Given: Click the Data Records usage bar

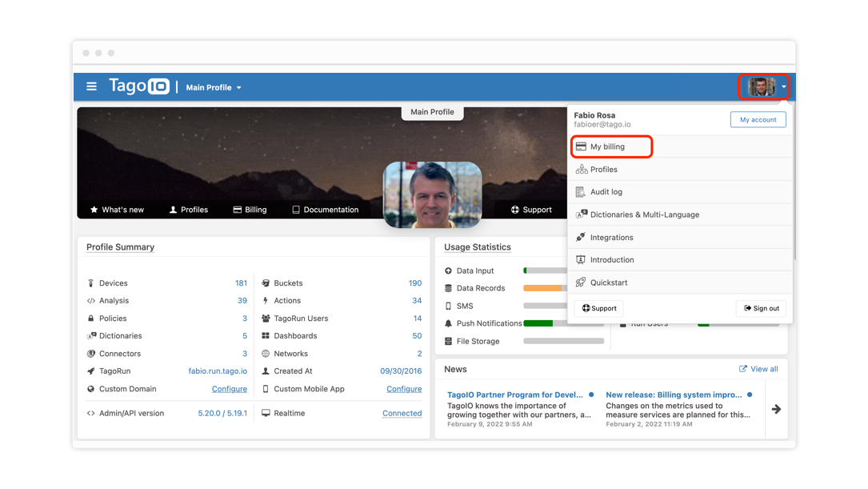Looking at the screenshot, I should coord(546,288).
